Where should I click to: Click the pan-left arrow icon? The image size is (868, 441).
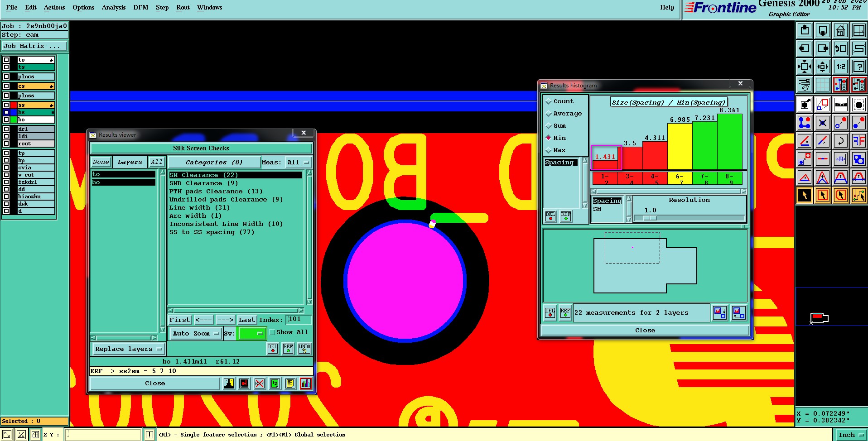(x=804, y=48)
